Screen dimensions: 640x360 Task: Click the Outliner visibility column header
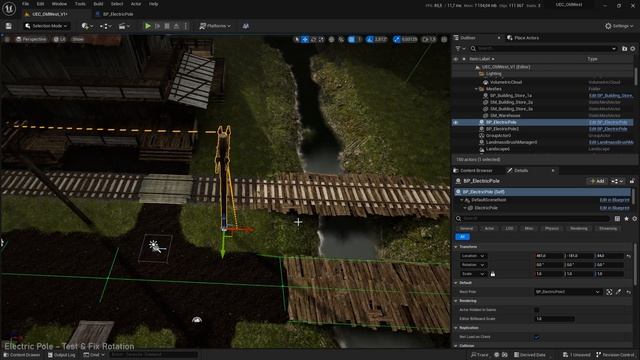tap(456, 59)
